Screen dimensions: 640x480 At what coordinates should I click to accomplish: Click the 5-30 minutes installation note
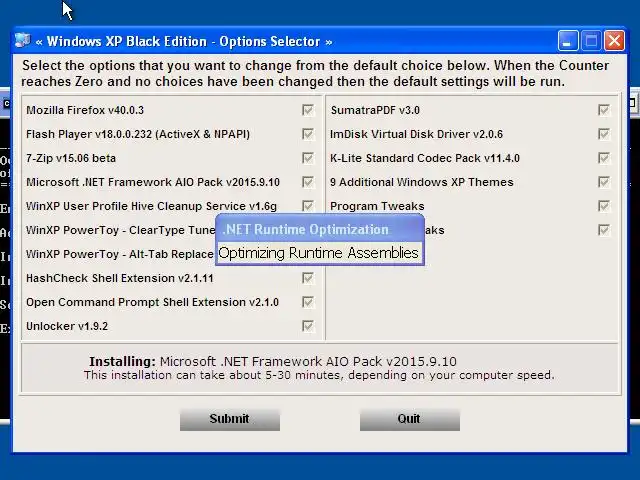click(319, 375)
